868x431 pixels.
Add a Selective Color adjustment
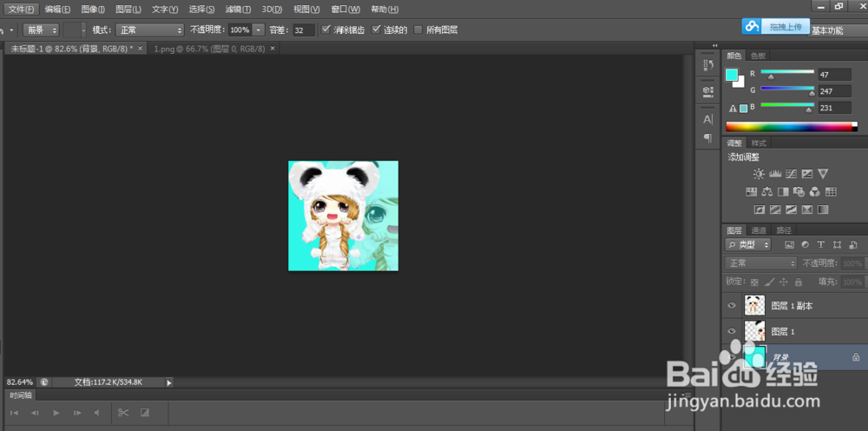[807, 209]
